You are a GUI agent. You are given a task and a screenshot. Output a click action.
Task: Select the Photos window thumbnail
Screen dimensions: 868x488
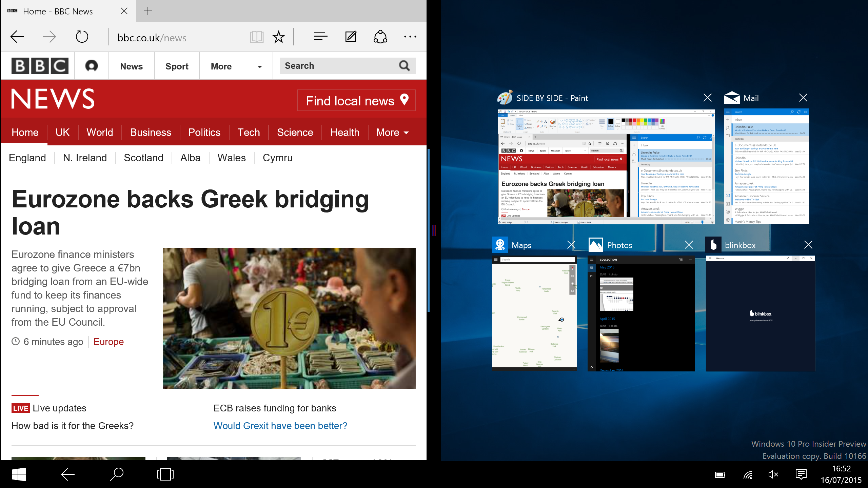(641, 313)
